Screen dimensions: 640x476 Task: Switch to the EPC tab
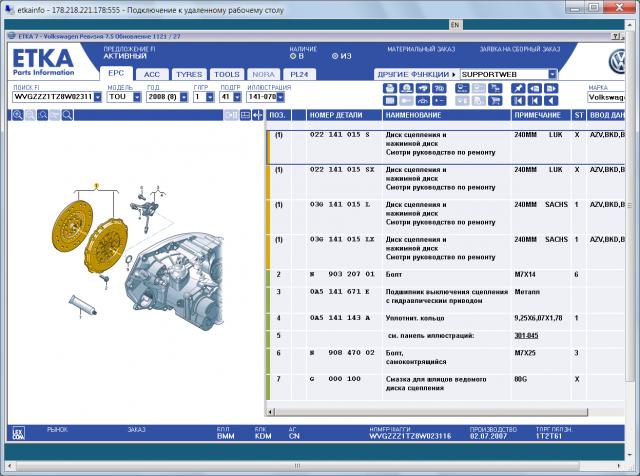tap(116, 73)
